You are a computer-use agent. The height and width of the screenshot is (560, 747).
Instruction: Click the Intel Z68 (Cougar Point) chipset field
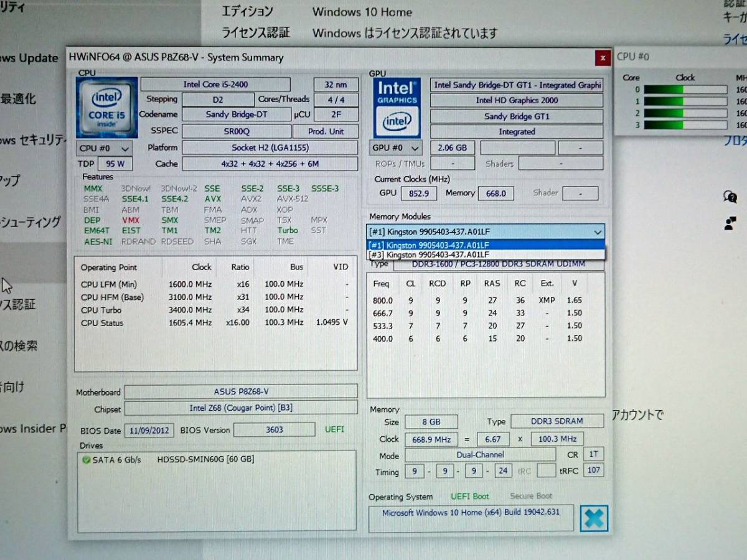click(241, 408)
